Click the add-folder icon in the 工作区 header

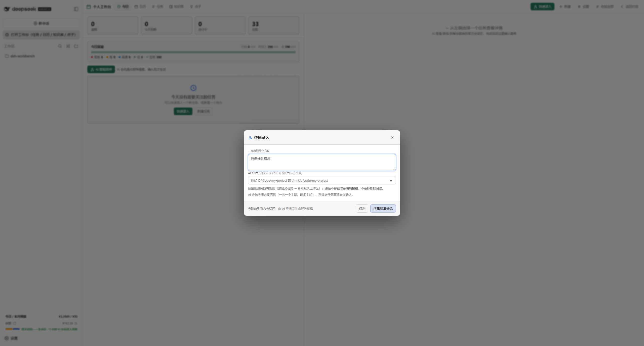[76, 46]
